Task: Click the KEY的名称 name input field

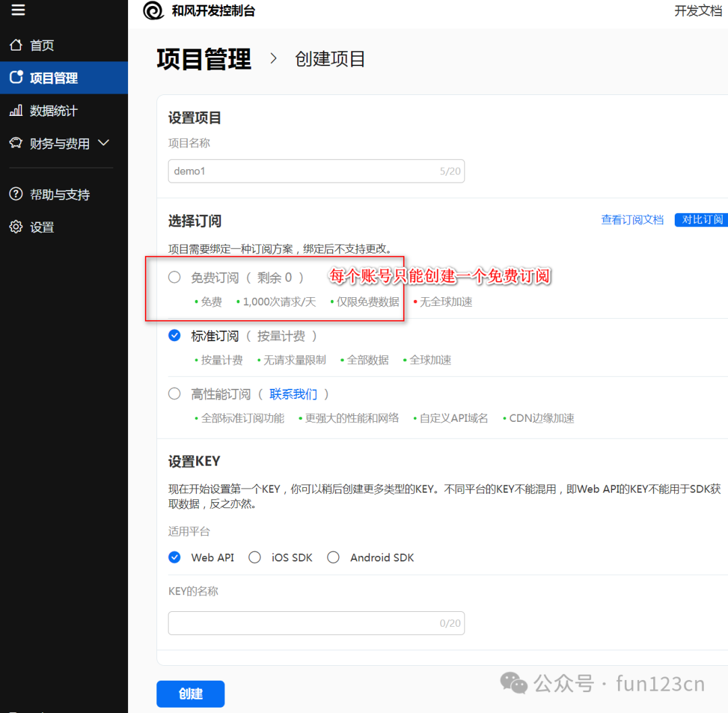Action: coord(316,623)
